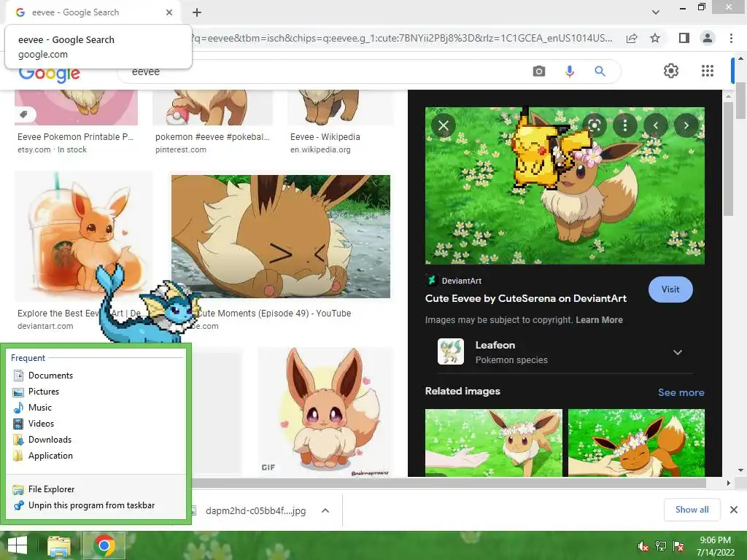The width and height of the screenshot is (747, 560).
Task: Open related image of Eevee with hand
Action: coord(494,443)
